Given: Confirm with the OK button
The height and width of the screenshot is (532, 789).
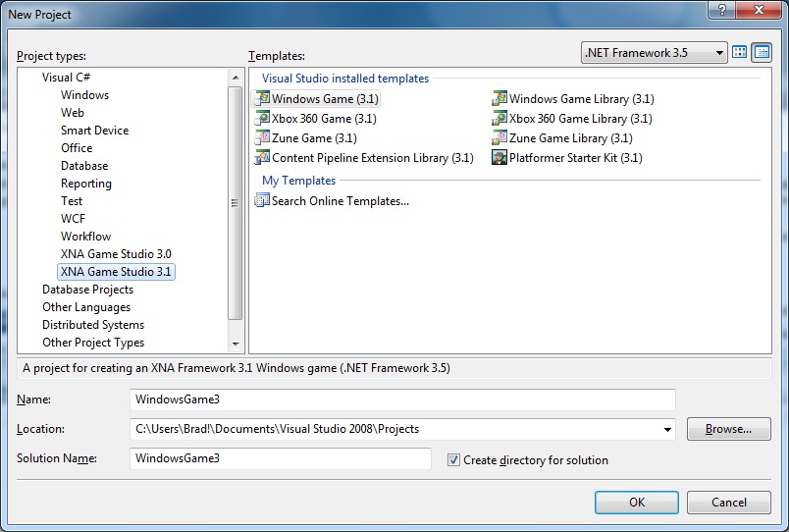Looking at the screenshot, I should point(637,503).
